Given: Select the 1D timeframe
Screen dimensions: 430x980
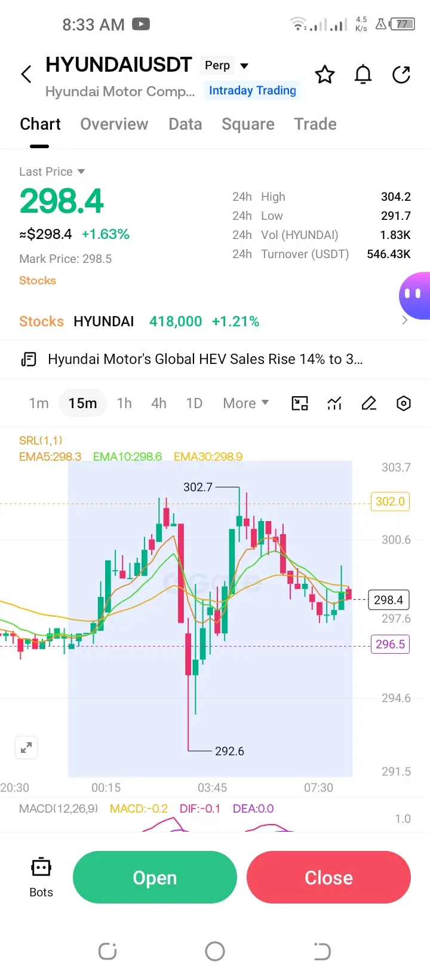Looking at the screenshot, I should pos(194,403).
